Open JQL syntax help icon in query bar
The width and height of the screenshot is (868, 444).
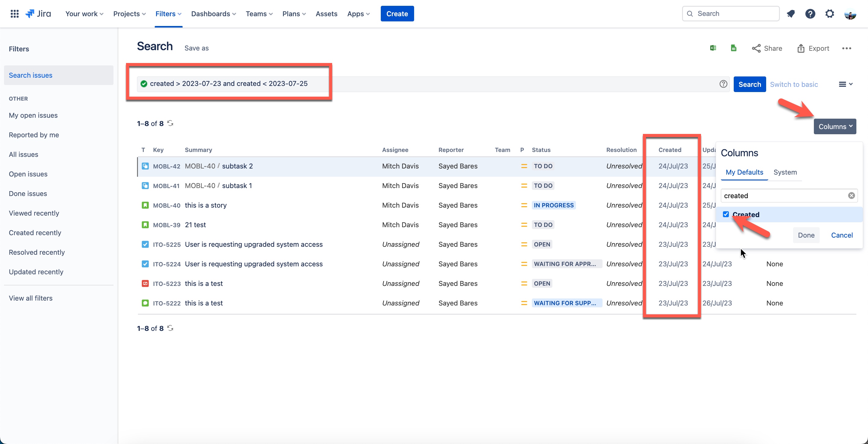pos(723,84)
